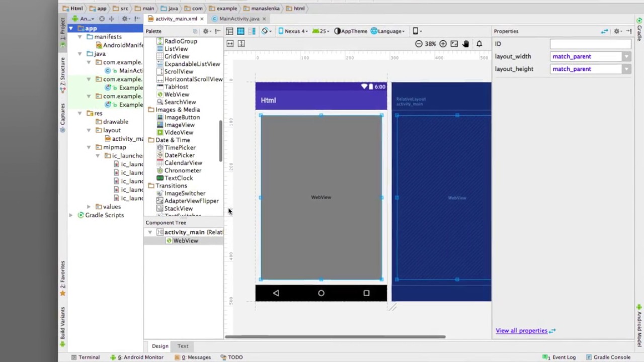Collapse the mipmap folder
Viewport: 644px width, 362px height.
(x=89, y=147)
